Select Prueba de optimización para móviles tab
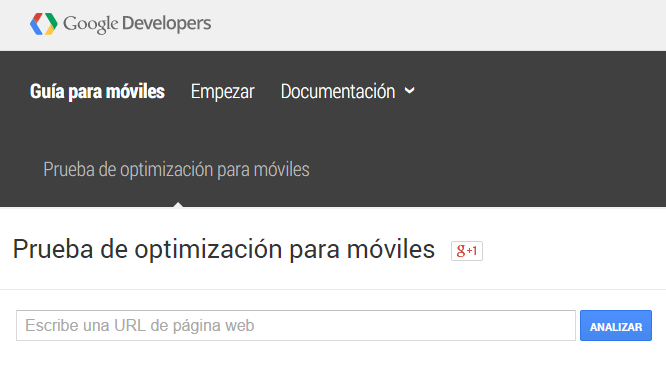Viewport: 666px width, 366px height. point(176,169)
